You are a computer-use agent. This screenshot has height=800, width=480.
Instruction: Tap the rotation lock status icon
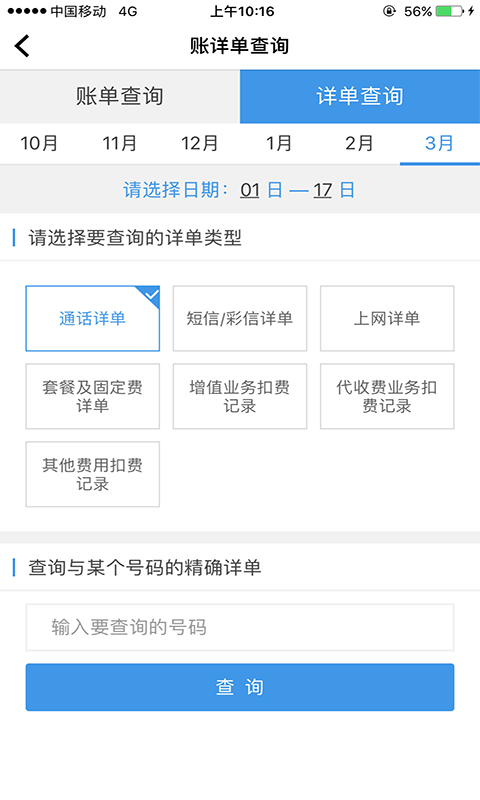point(389,11)
